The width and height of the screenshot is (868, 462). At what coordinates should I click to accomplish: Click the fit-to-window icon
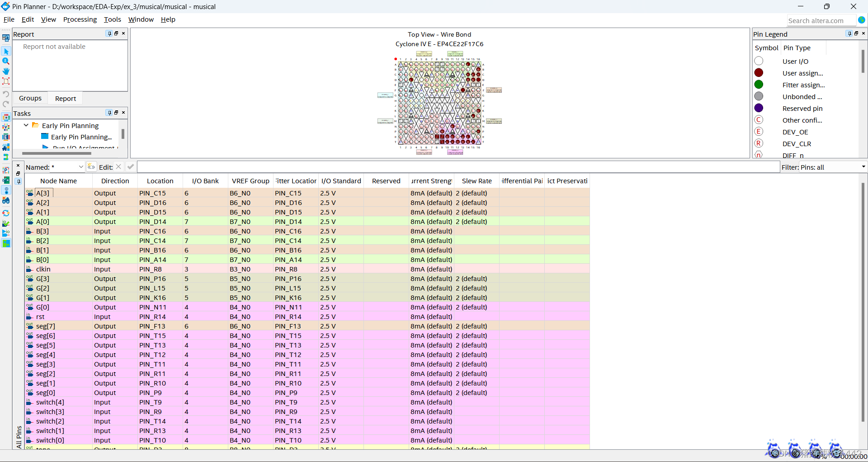tap(6, 81)
